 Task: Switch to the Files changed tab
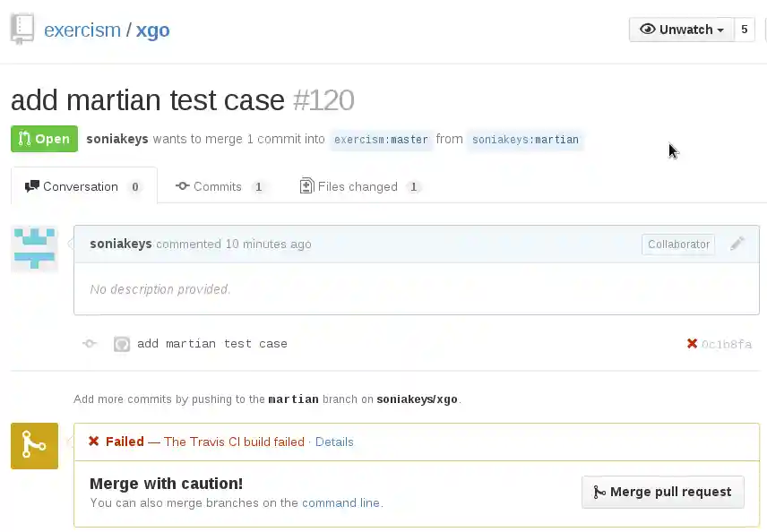[x=358, y=186]
